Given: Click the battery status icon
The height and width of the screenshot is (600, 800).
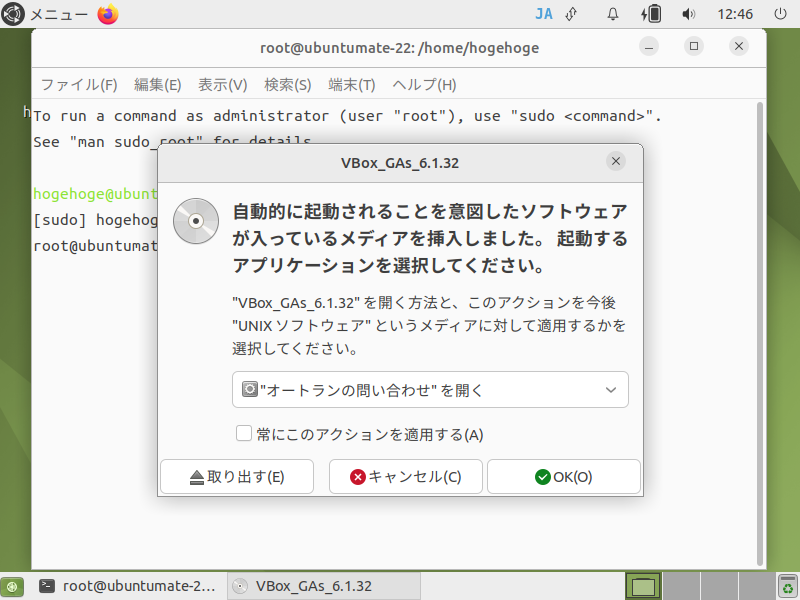Looking at the screenshot, I should click(x=651, y=14).
